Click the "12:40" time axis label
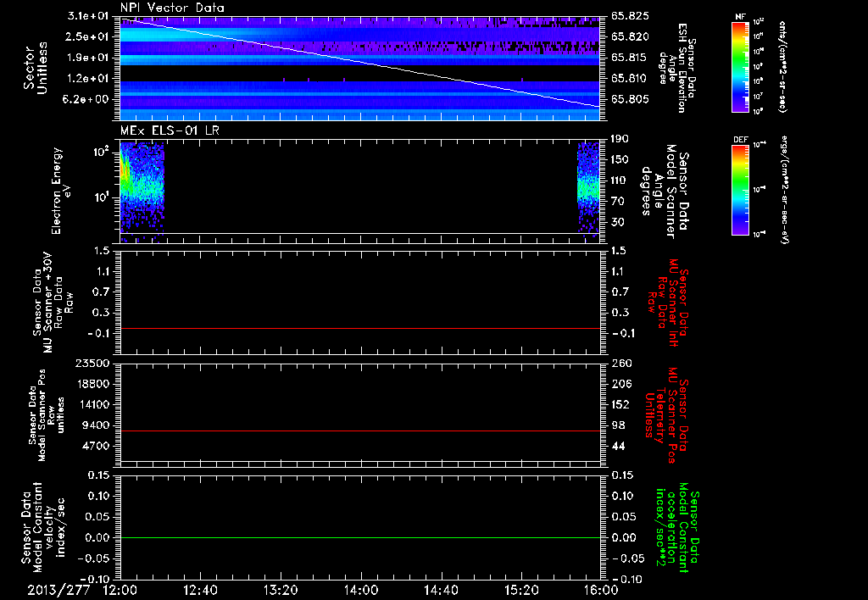 (x=200, y=590)
